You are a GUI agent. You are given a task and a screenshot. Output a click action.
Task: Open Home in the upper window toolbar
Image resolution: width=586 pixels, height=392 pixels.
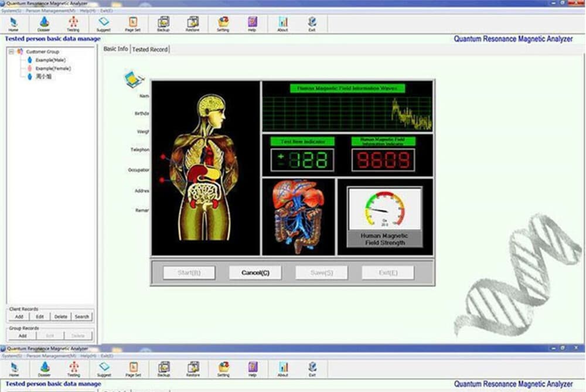[x=13, y=24]
